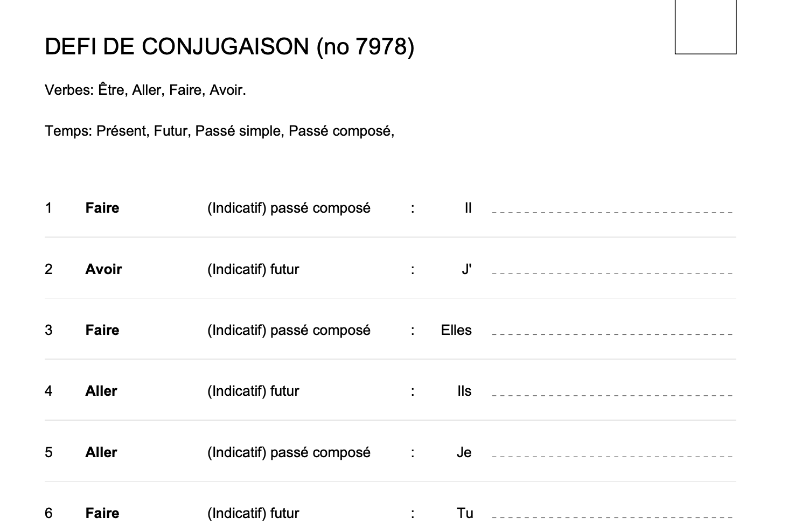This screenshot has width=795, height=532.
Task: Click the empty score box at top right
Action: tap(705, 27)
